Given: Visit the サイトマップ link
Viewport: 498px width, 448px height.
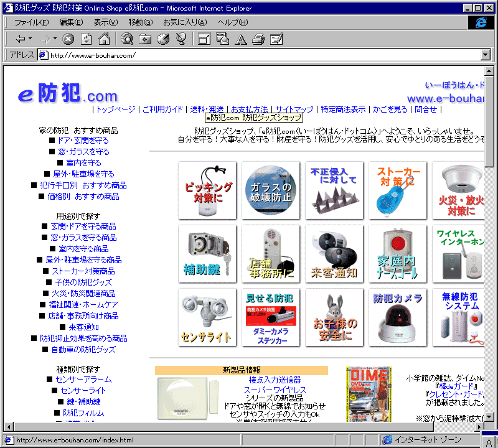Looking at the screenshot, I should pyautogui.click(x=294, y=110).
